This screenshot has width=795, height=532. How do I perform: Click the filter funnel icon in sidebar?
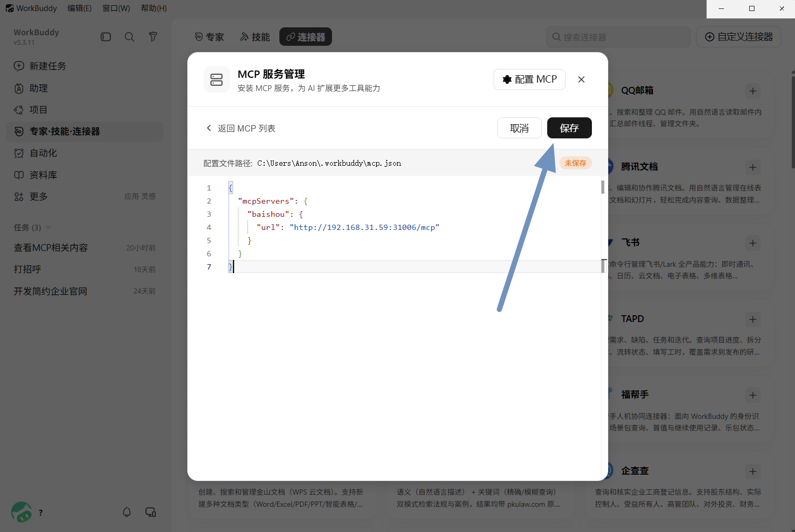[153, 37]
